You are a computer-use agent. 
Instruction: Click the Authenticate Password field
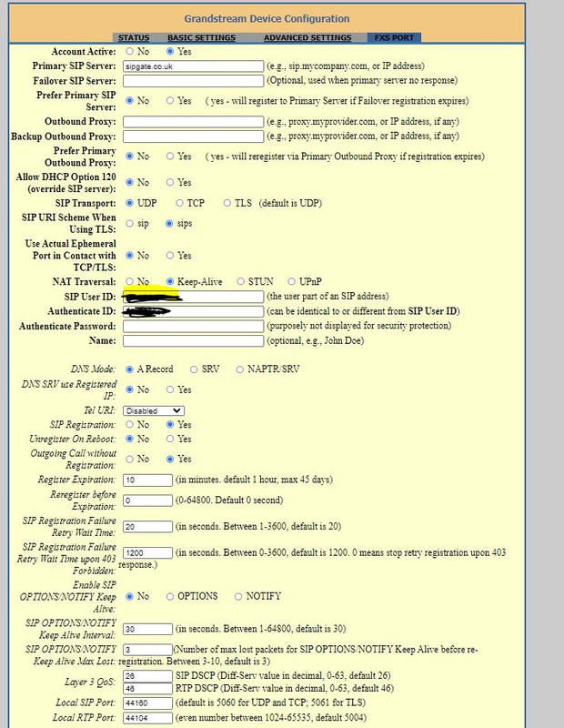point(193,327)
